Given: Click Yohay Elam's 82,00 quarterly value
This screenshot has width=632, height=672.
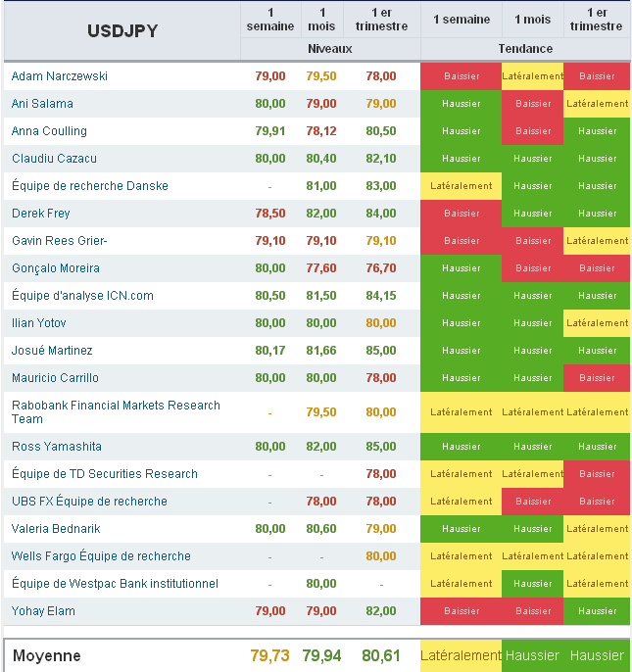Looking at the screenshot, I should [381, 611].
